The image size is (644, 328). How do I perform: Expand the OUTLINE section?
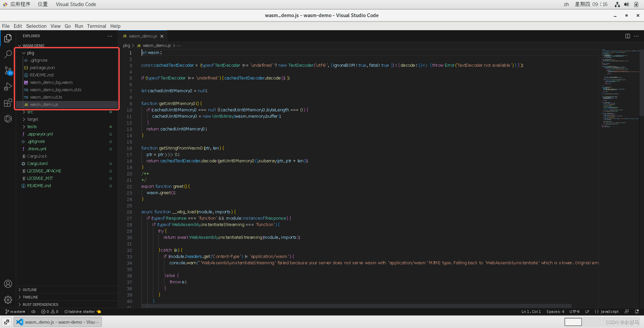pyautogui.click(x=30, y=290)
